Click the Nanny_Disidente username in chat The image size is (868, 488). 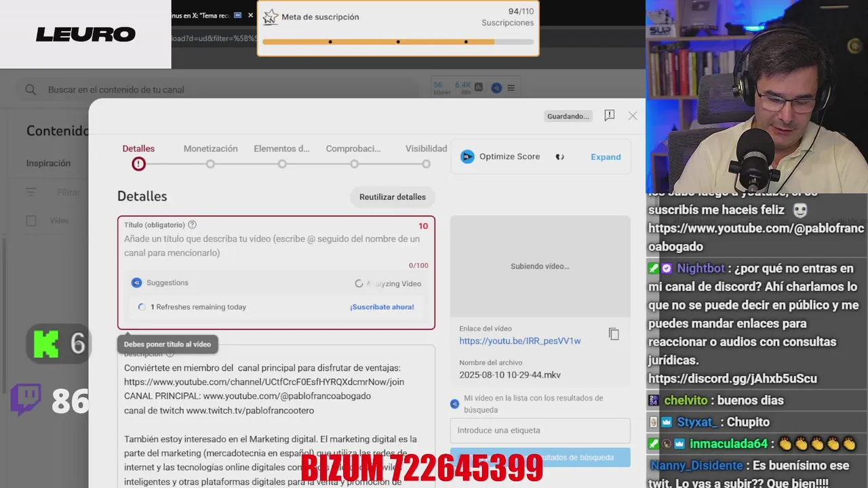[696, 466]
